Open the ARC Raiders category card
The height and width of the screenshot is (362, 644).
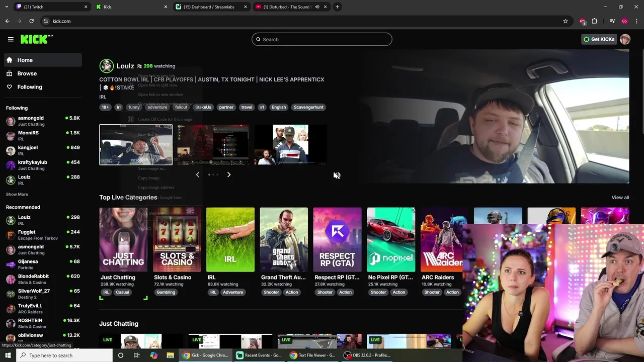tap(442, 240)
